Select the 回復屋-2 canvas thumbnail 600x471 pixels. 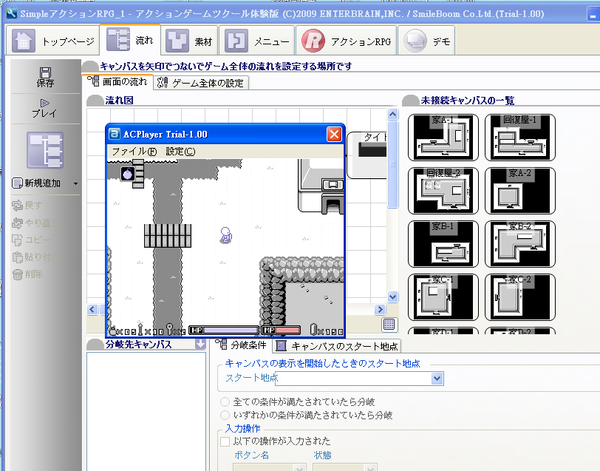(x=443, y=191)
